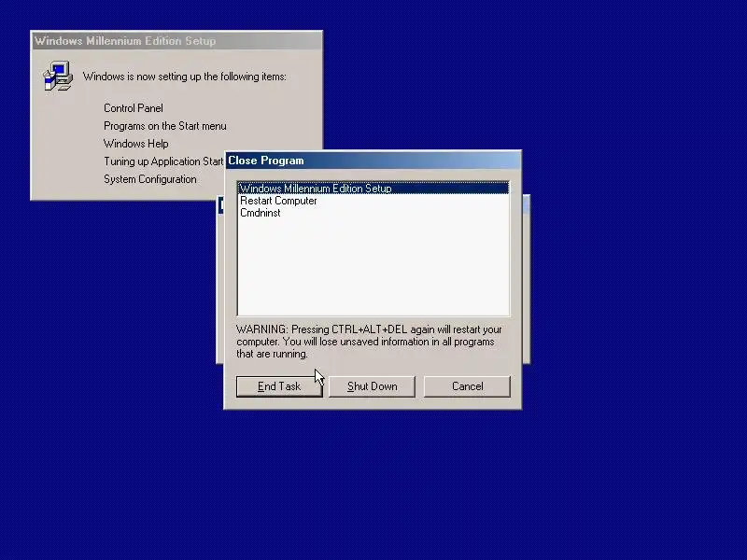Cancel the Close Program dialog
The image size is (747, 560).
467,386
